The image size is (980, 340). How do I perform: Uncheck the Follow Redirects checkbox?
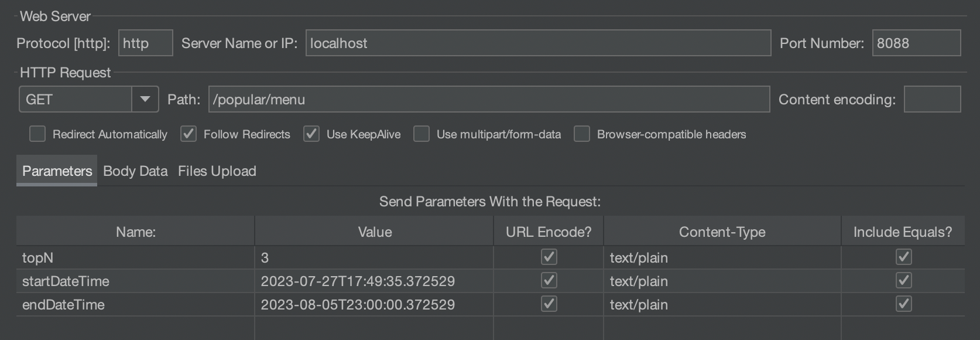pyautogui.click(x=189, y=134)
